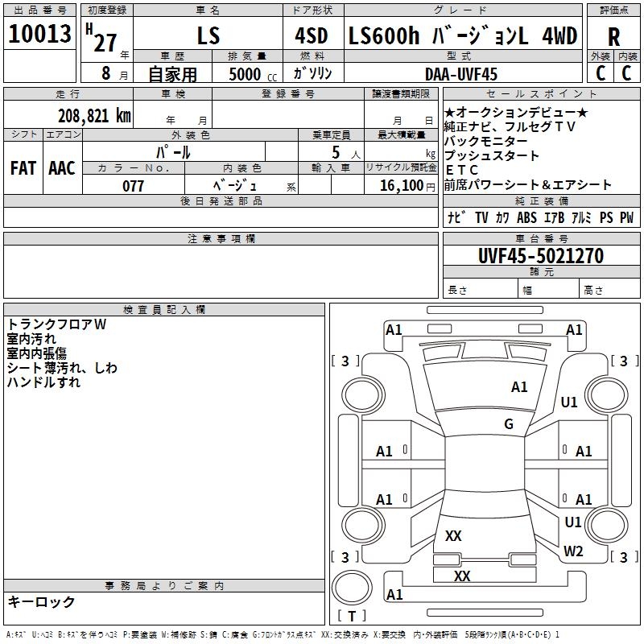This screenshot has width=644, height=644.
Task: Click the TV equipment label
Action: coord(481,217)
